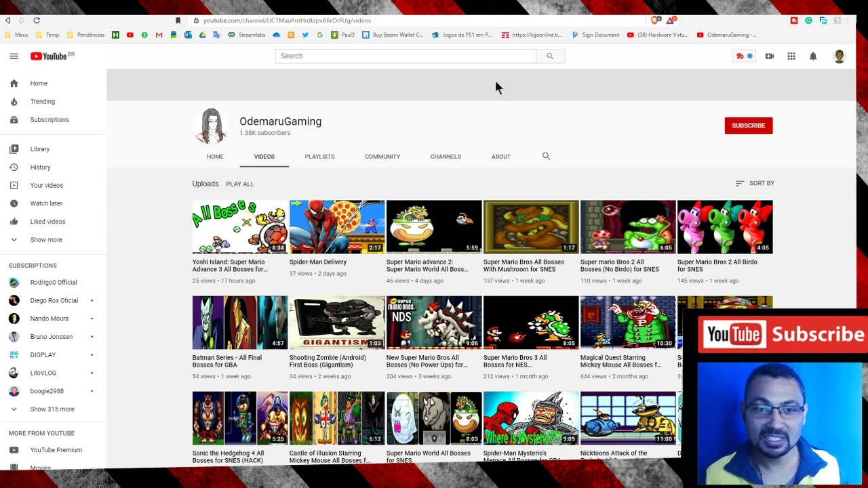The width and height of the screenshot is (868, 488).
Task: Open Castle of Illusion Mickey Mouse thumbnail
Action: 337,418
